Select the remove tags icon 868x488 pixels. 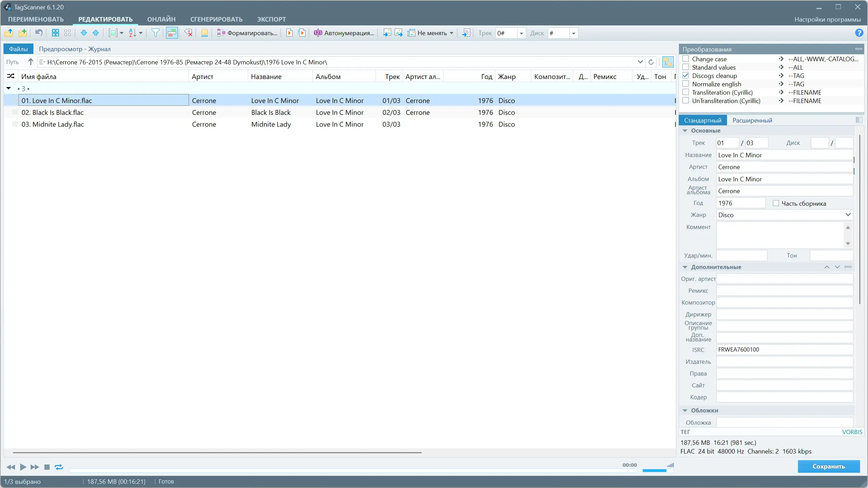tap(188, 33)
